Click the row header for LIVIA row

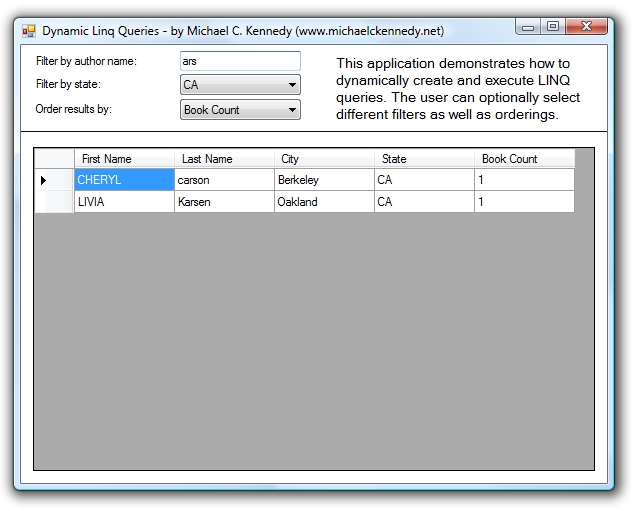click(x=54, y=202)
